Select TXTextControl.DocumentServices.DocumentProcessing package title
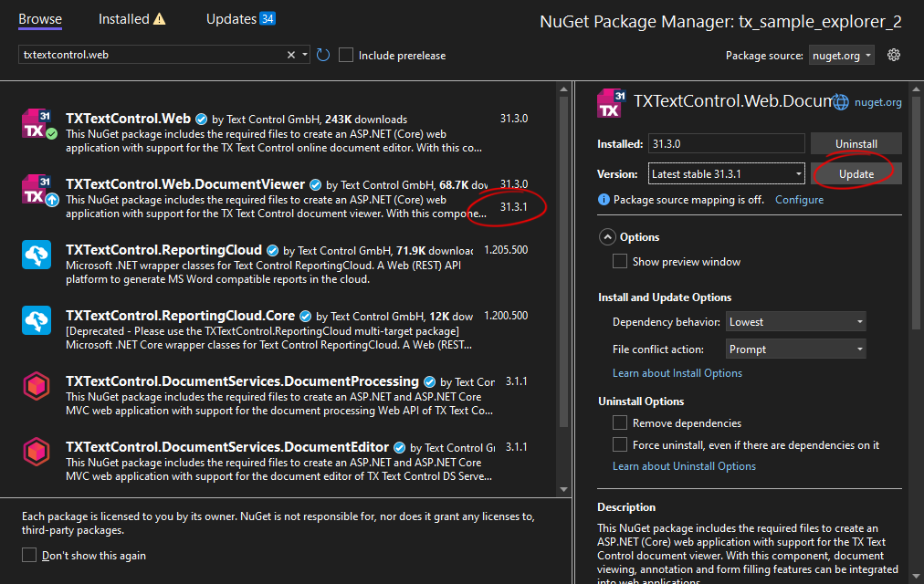This screenshot has width=924, height=584. (242, 381)
